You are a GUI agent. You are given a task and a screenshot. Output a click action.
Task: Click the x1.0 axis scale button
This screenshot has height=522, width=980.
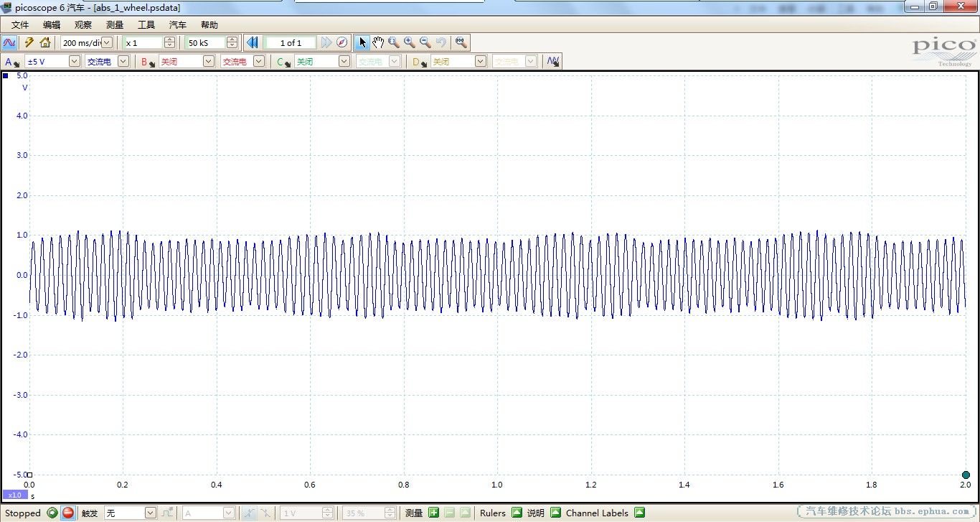click(x=14, y=495)
